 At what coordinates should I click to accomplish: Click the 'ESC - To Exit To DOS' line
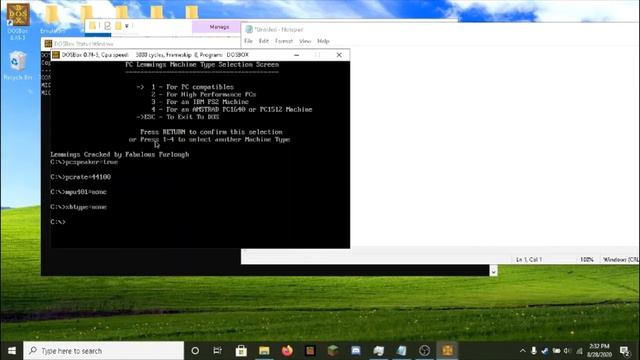[178, 117]
